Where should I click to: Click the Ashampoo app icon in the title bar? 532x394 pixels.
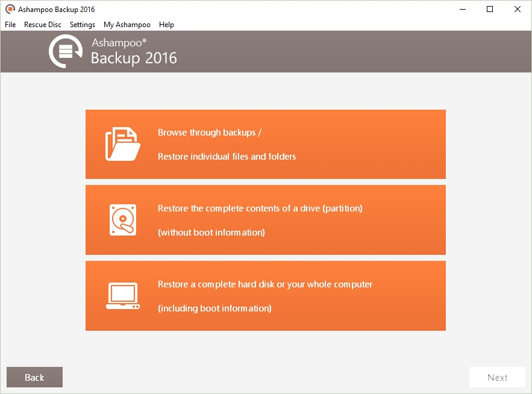[10, 9]
